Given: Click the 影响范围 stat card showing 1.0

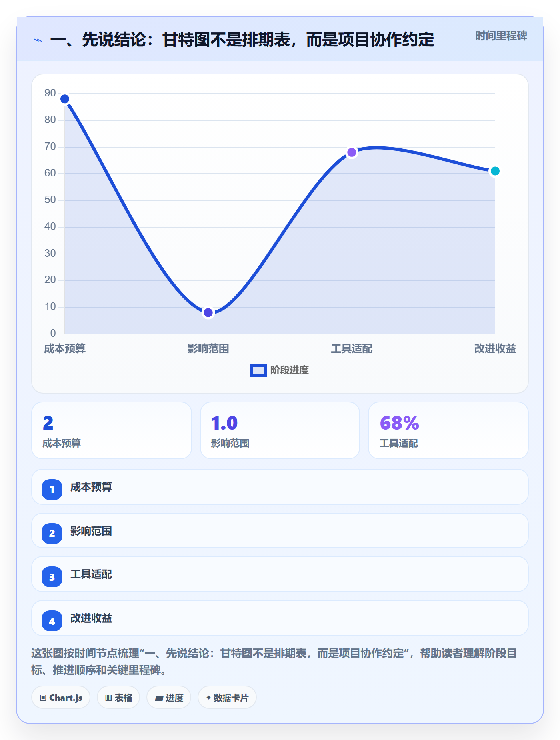Looking at the screenshot, I should point(280,430).
